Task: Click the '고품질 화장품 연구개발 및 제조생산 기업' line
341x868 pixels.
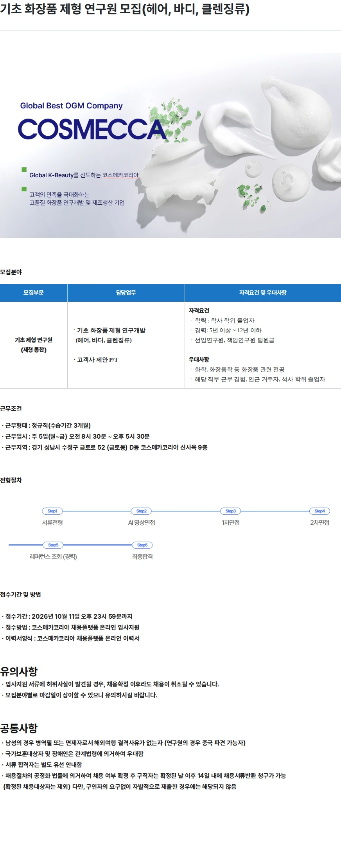Action: point(77,202)
